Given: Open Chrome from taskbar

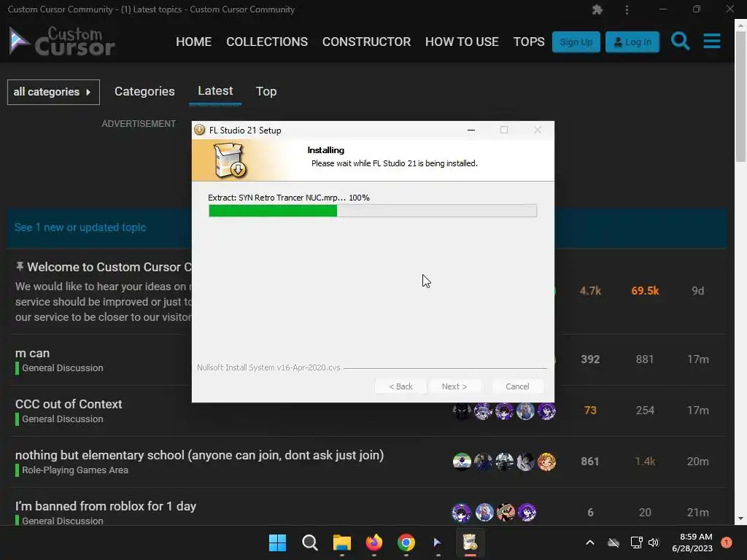Looking at the screenshot, I should pos(406,542).
